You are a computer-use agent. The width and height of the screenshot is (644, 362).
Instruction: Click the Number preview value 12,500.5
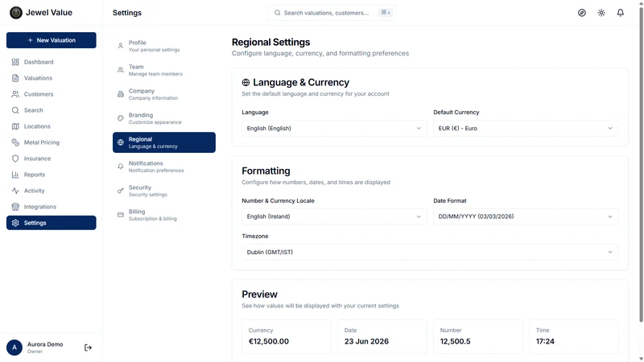(x=455, y=341)
